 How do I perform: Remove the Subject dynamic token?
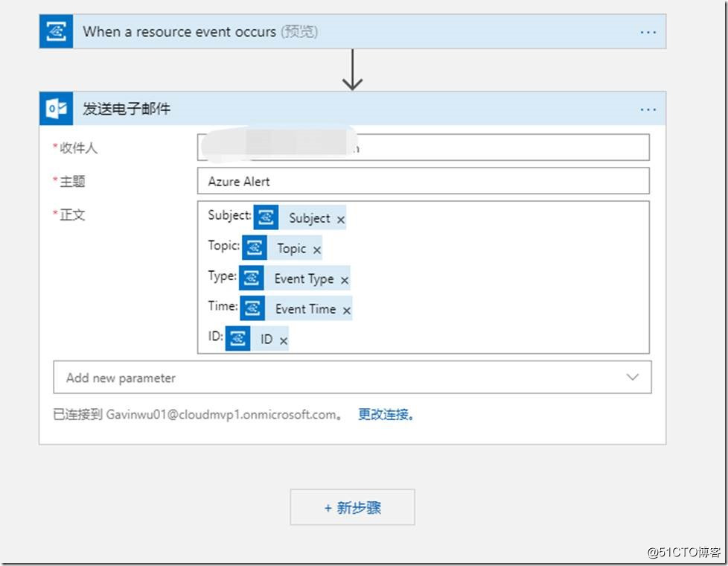(341, 220)
